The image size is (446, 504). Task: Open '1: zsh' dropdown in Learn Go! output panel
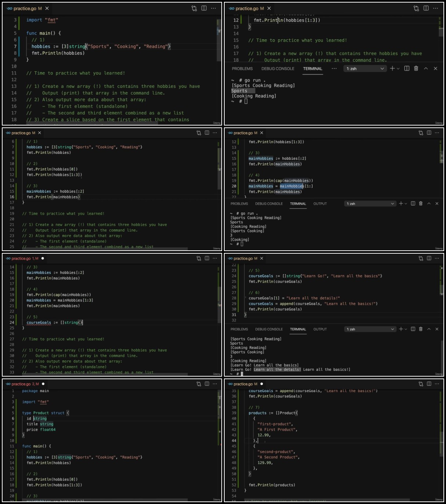pos(370,329)
